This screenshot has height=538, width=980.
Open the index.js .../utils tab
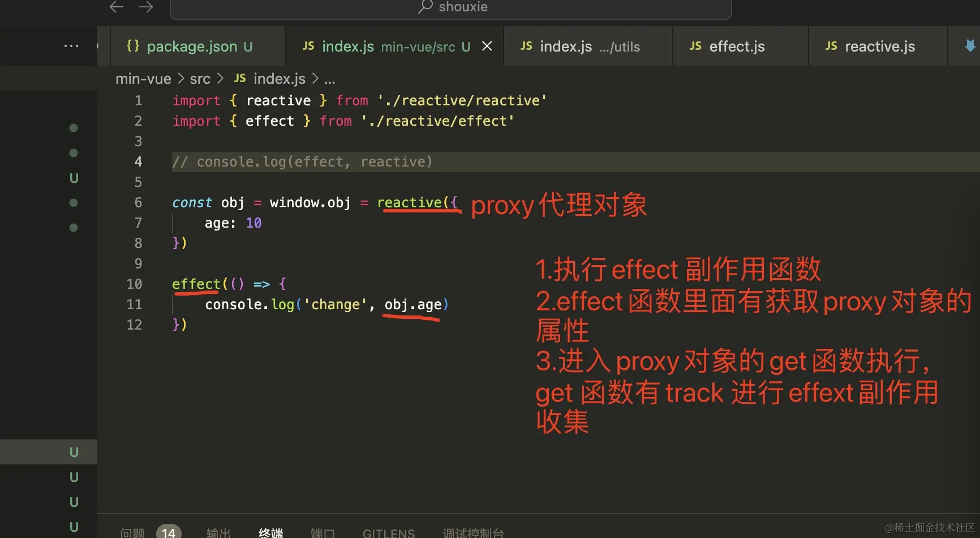(588, 46)
